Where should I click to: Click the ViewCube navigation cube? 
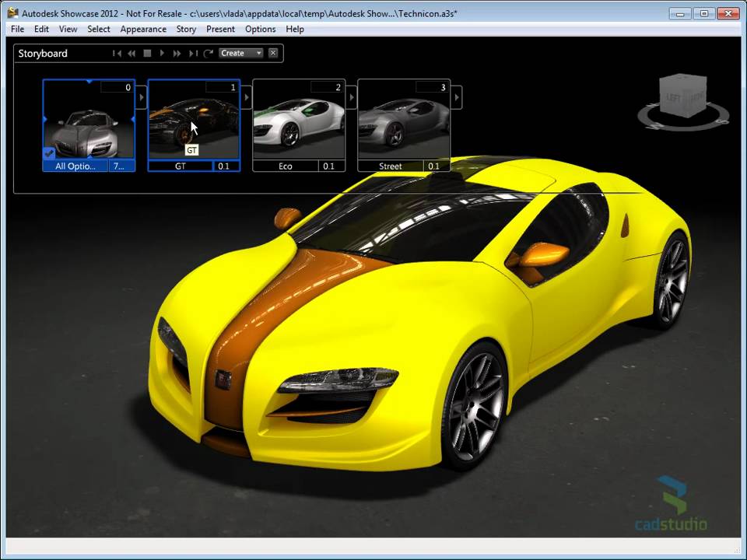(682, 95)
